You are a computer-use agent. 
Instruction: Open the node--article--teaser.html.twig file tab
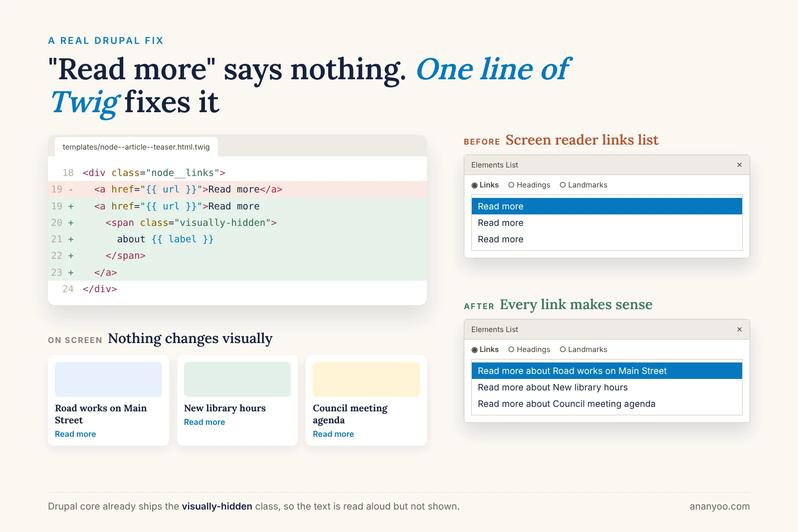tap(136, 147)
